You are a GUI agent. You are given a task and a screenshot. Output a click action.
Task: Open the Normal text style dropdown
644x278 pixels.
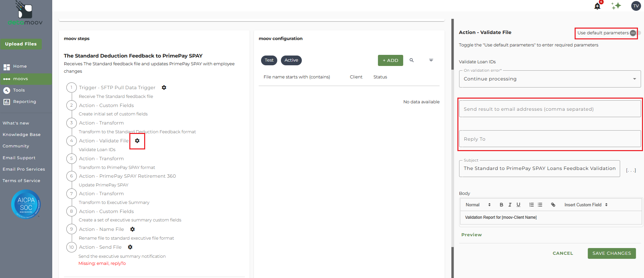(x=478, y=205)
